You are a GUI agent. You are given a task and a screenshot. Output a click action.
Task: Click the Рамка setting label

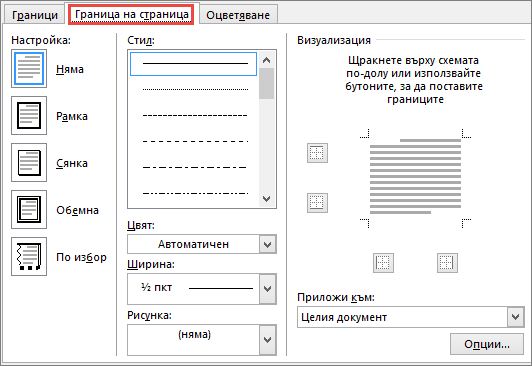pos(72,116)
